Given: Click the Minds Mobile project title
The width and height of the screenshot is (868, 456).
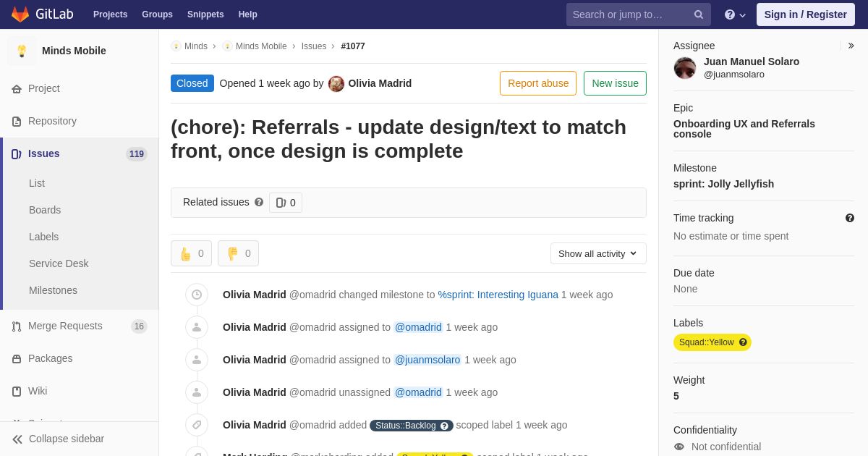Looking at the screenshot, I should click(74, 51).
